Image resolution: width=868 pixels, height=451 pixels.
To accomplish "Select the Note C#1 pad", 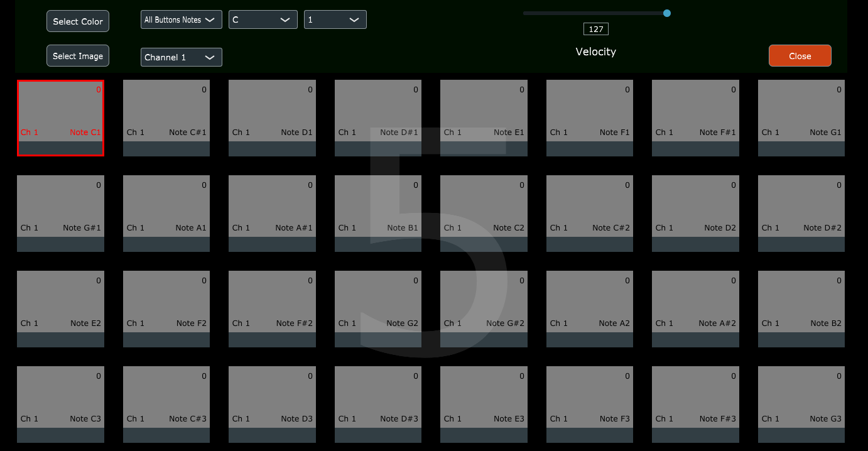I will [x=166, y=118].
